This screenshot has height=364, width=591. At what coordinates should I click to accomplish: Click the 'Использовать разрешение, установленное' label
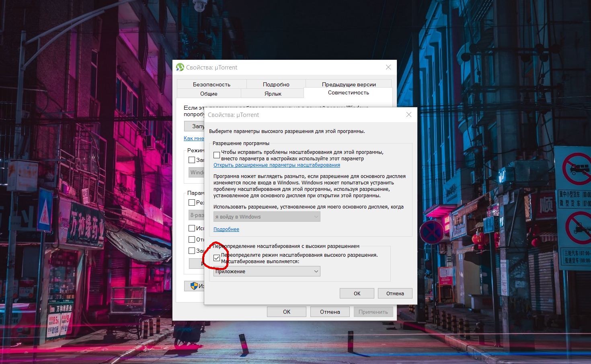click(308, 207)
